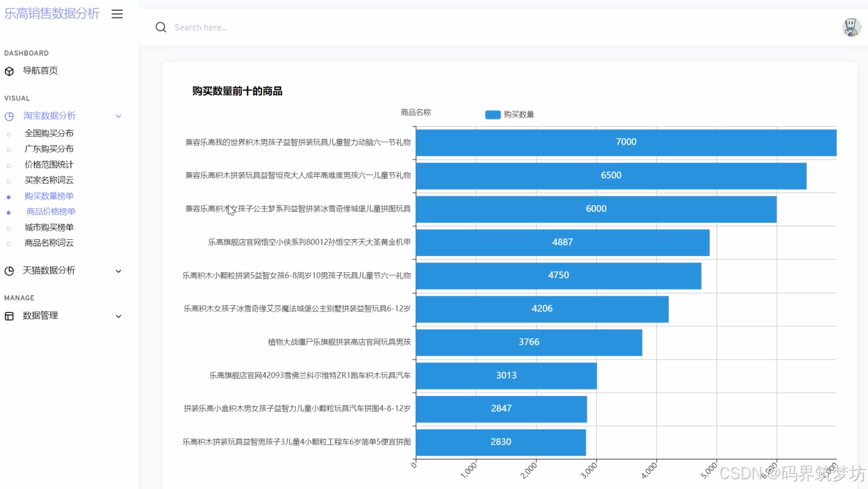Click the bar labeled 4206
Viewport: 868px width, 489px height.
pyautogui.click(x=542, y=308)
